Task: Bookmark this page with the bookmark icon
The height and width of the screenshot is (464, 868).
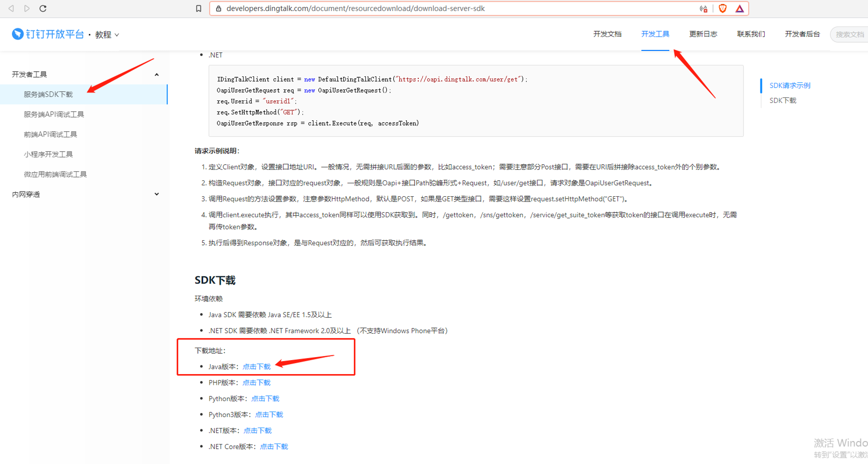Action: pos(198,9)
